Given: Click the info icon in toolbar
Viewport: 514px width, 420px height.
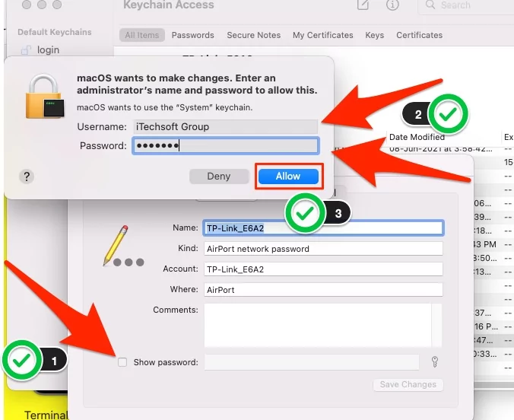Looking at the screenshot, I should (x=392, y=5).
